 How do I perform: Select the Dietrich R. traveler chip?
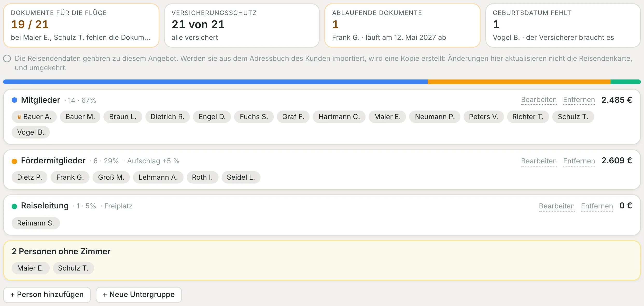[x=167, y=117]
